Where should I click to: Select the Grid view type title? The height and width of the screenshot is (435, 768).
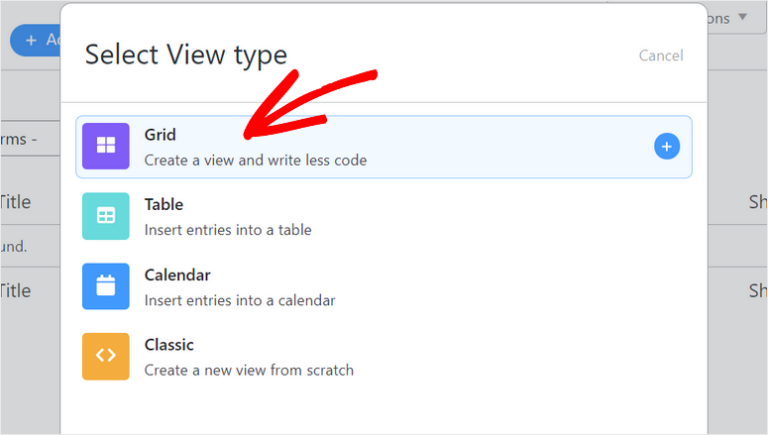pyautogui.click(x=160, y=134)
